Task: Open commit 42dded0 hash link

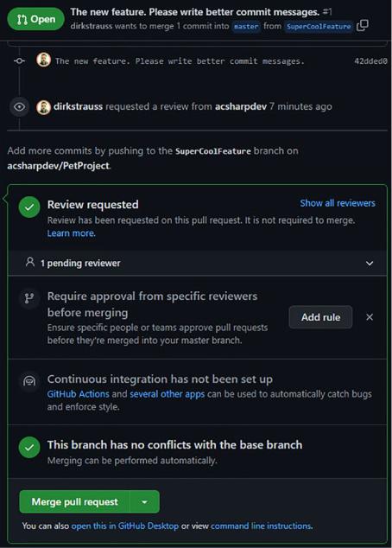Action: pos(370,61)
